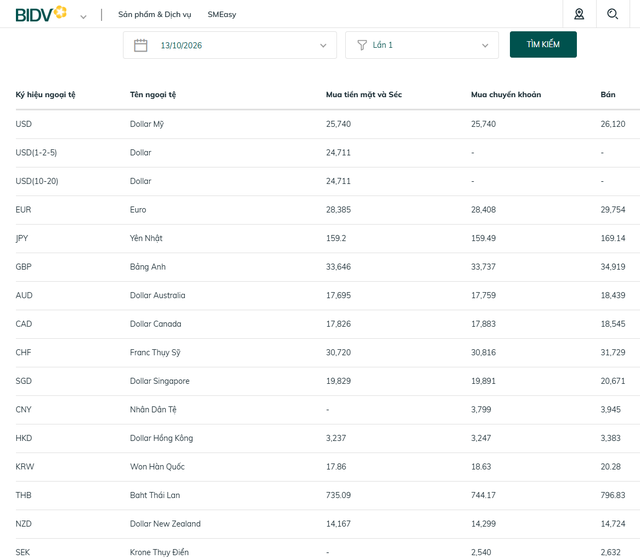This screenshot has width=640, height=559.
Task: Click the GBP selling rate 34,919
Action: pos(613,267)
